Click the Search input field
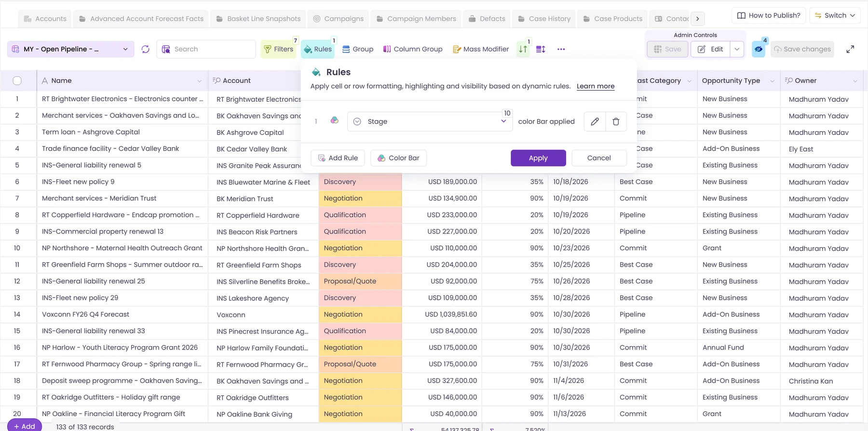This screenshot has width=868, height=431. coord(206,49)
